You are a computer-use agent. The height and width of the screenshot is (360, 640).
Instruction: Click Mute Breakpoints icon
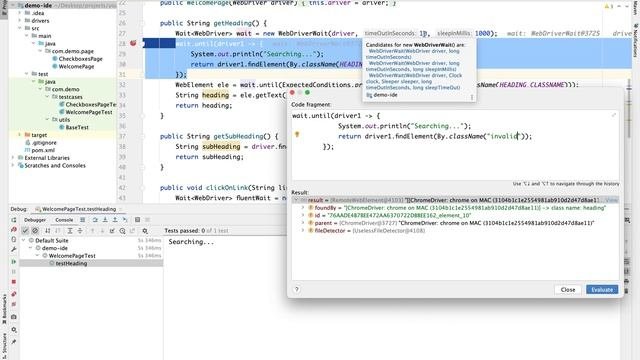[13, 304]
